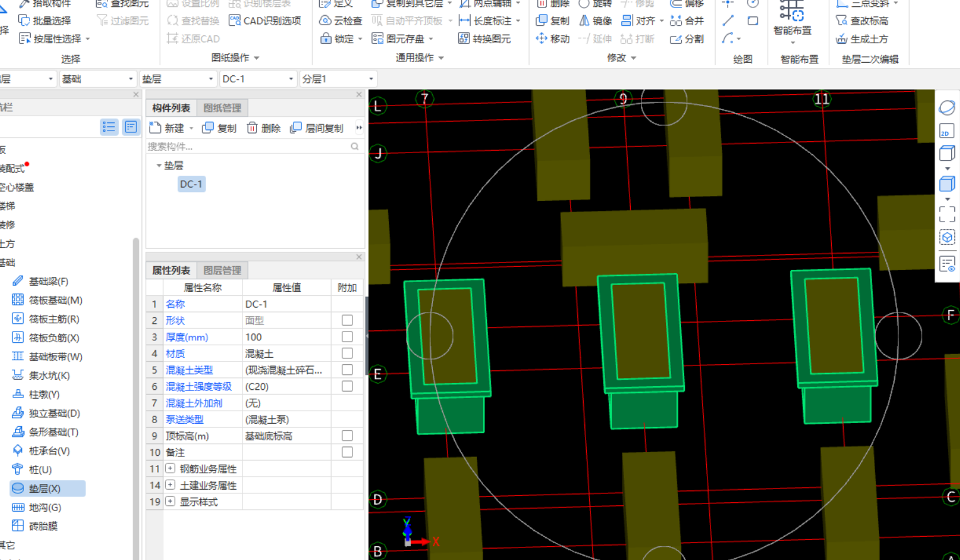The width and height of the screenshot is (960, 560).
Task: Click the orbit view icon in viewport toolbar
Action: [x=947, y=108]
